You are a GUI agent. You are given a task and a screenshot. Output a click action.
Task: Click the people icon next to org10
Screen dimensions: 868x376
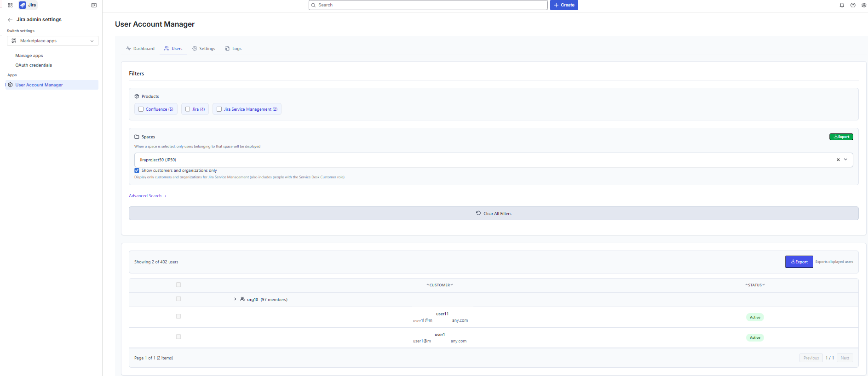(x=242, y=299)
